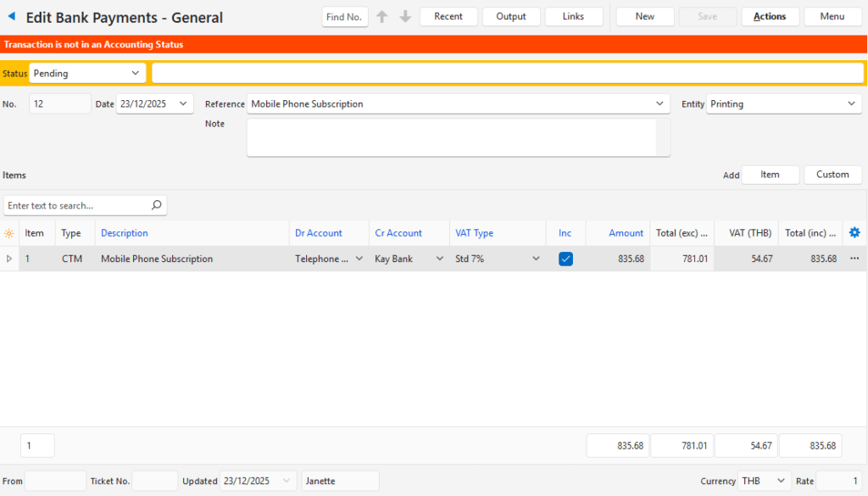This screenshot has width=868, height=496.
Task: Click the Find No. button
Action: (345, 17)
